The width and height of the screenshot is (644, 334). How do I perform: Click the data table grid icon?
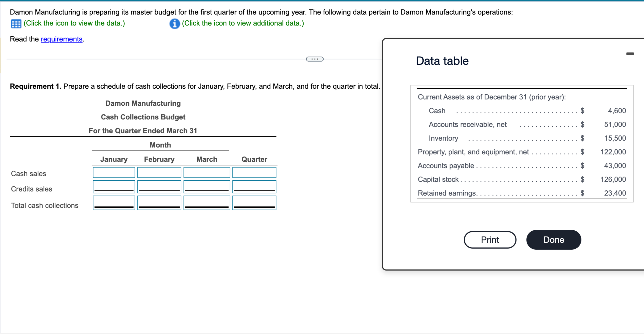pos(16,24)
